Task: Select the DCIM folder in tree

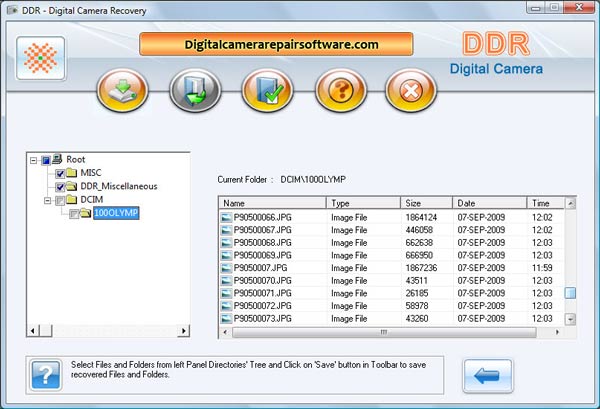Action: click(91, 200)
